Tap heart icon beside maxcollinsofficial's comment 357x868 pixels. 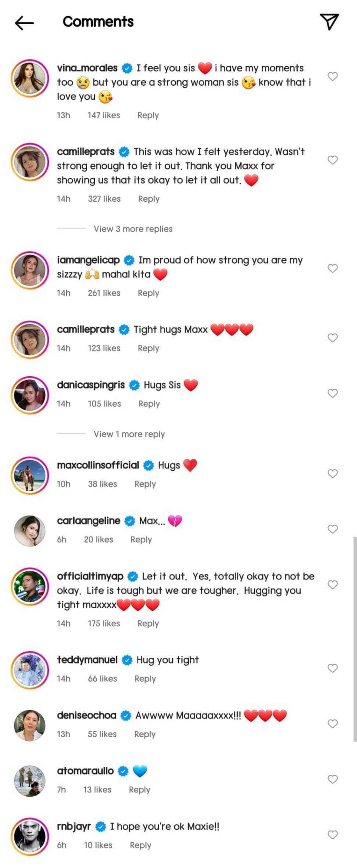click(332, 474)
